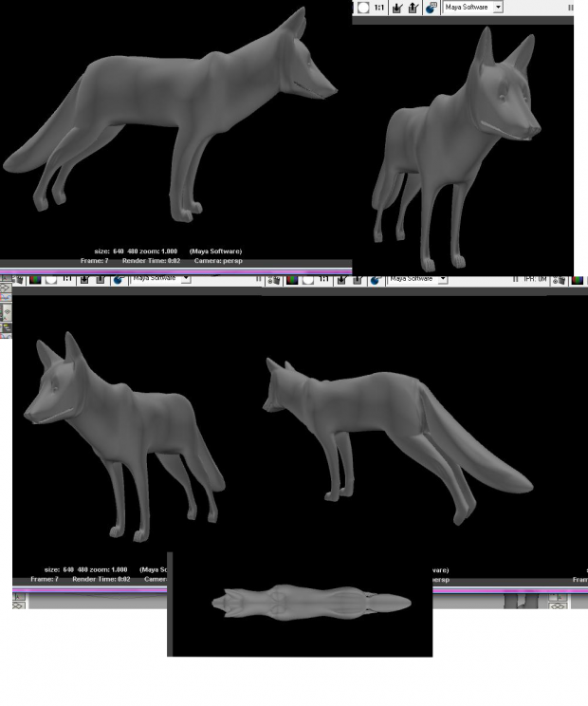
Task: Click IPR clapperboard icon right of 'IPR: 0M'
Action: [x=560, y=281]
